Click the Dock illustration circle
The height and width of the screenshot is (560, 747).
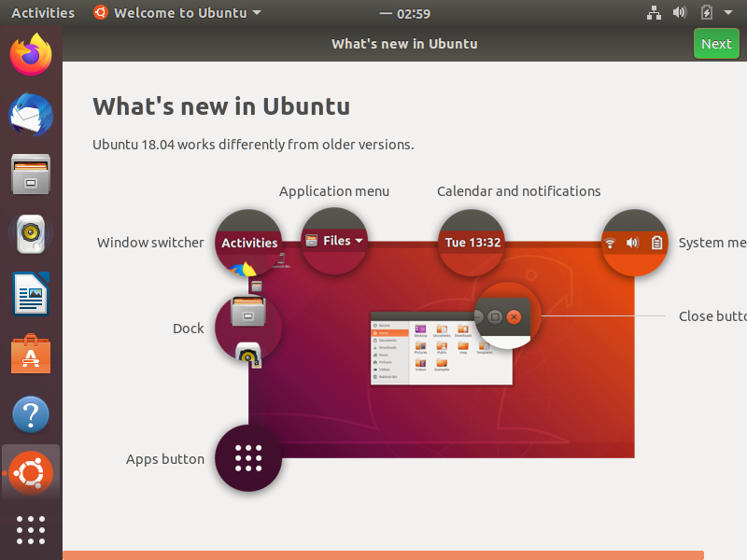coord(248,329)
